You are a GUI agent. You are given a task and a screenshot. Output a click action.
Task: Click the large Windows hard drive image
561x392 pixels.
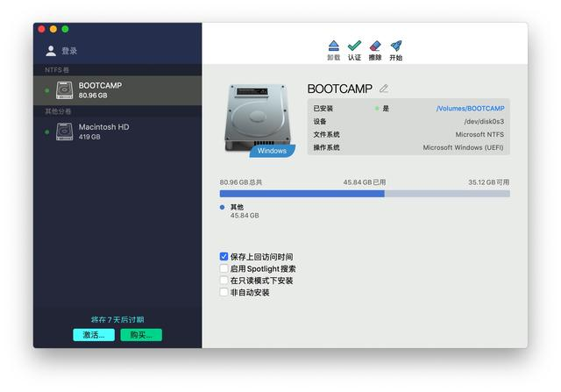[259, 120]
